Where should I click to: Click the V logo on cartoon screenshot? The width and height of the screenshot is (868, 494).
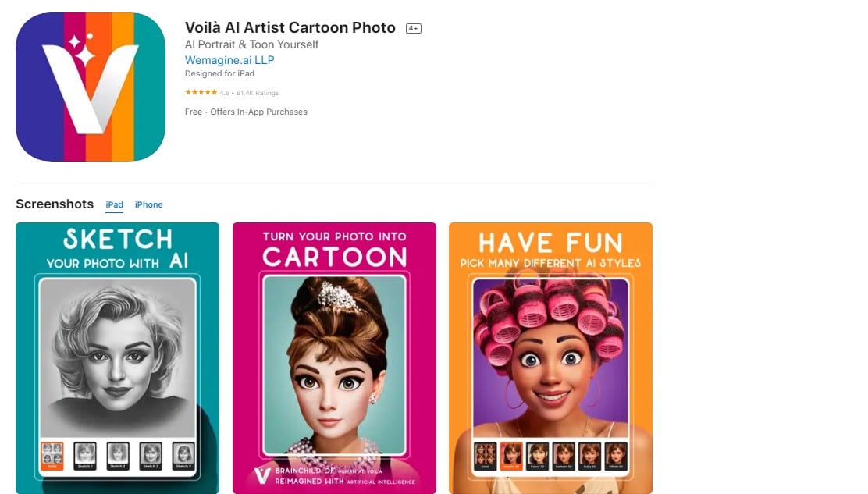click(264, 476)
